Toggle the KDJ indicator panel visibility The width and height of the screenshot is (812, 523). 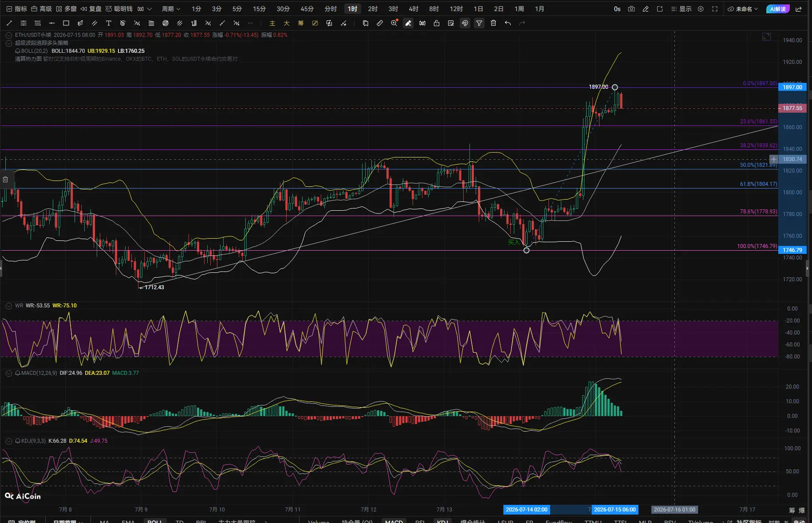click(8, 441)
